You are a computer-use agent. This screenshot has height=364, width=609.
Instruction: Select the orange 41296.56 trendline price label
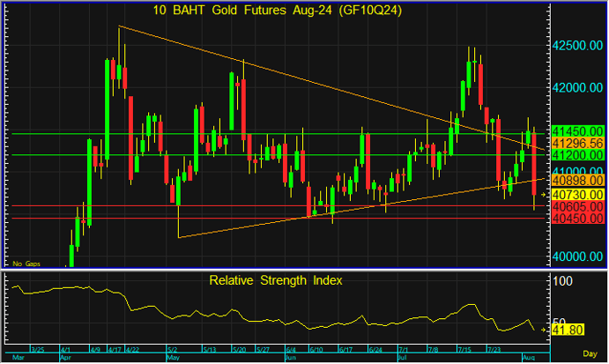pos(576,143)
